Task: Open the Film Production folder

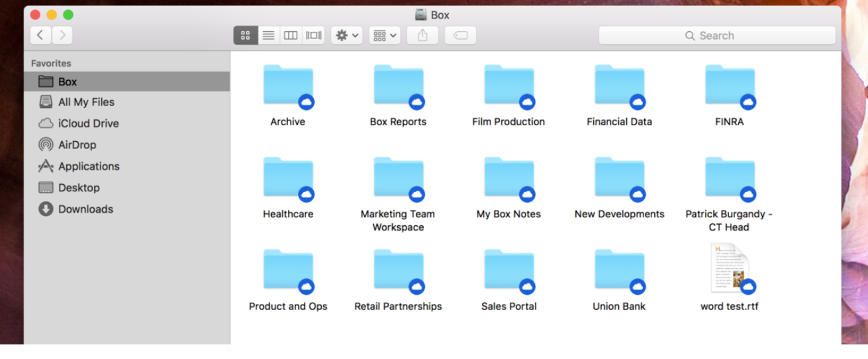Action: 508,85
